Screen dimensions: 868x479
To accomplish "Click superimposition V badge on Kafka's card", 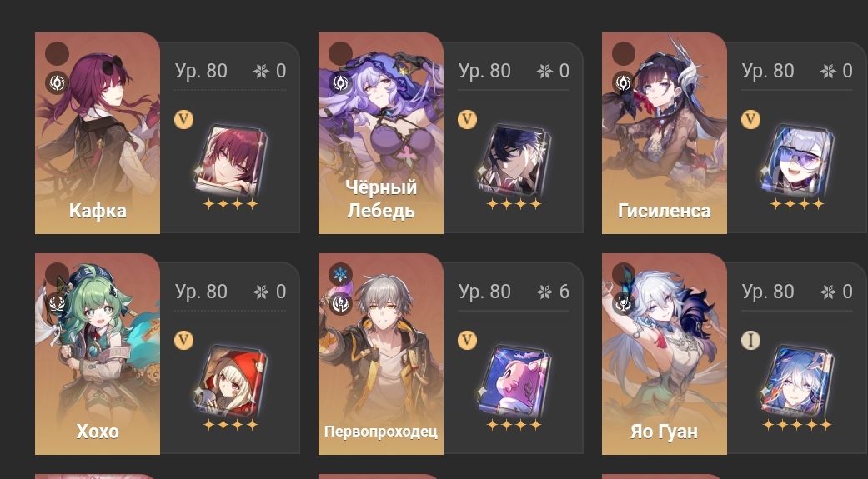I will coord(183,119).
